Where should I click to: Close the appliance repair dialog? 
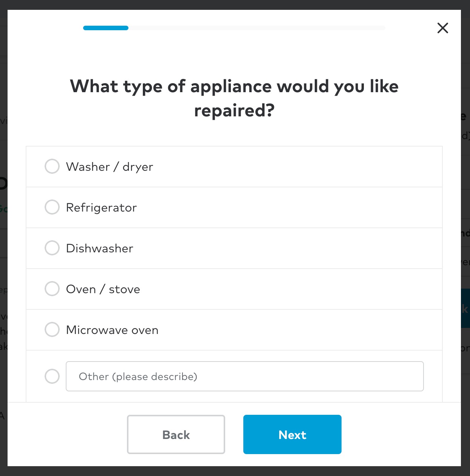point(442,28)
